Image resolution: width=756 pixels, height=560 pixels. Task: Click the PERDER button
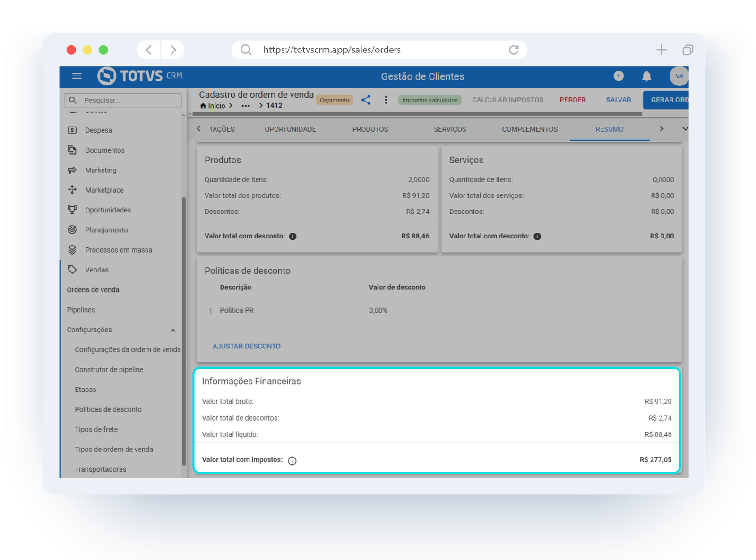point(573,100)
